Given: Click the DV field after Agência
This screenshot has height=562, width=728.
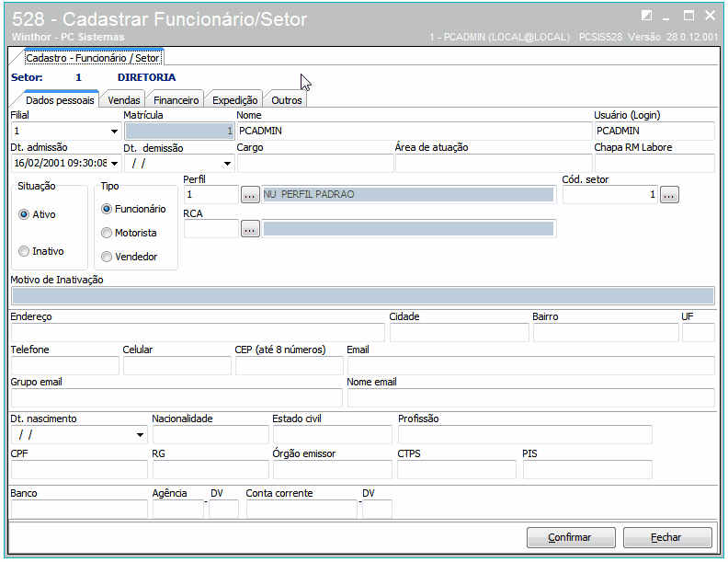Looking at the screenshot, I should (x=223, y=510).
